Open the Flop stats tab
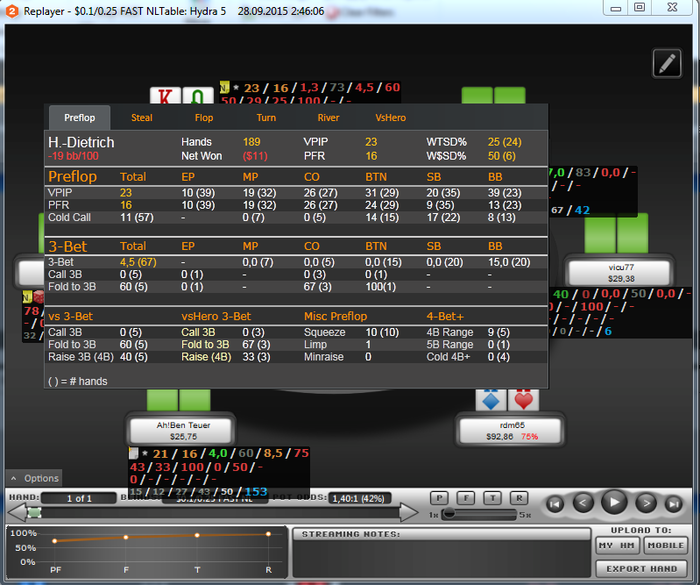 click(204, 118)
